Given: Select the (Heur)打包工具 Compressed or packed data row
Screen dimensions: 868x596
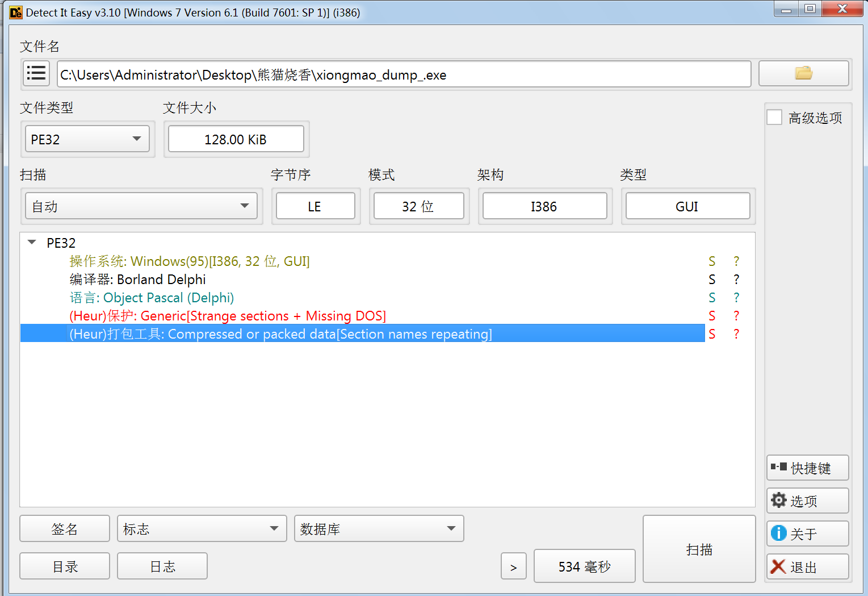Looking at the screenshot, I should pyautogui.click(x=362, y=334).
